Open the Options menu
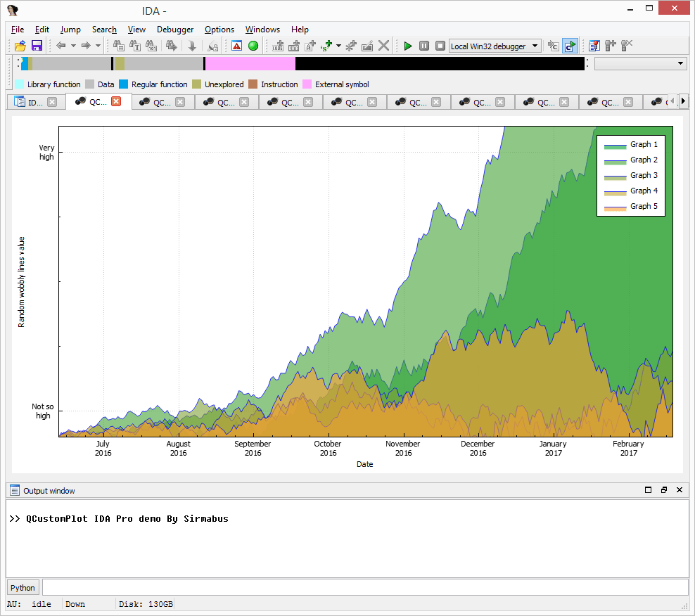 coord(219,30)
